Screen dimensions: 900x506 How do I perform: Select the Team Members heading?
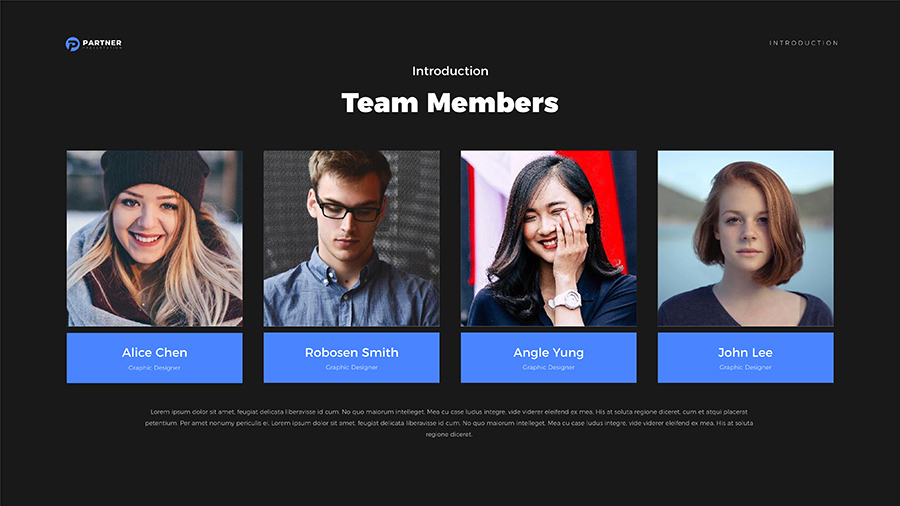pyautogui.click(x=450, y=103)
